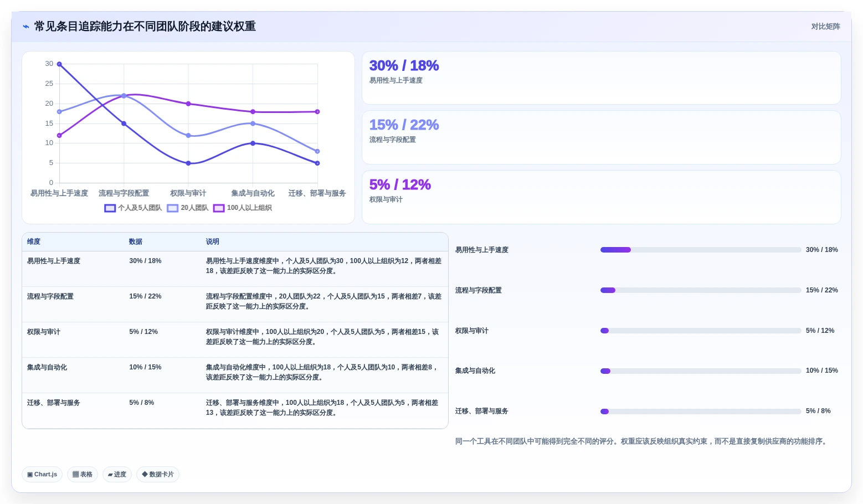Click the Chart.js tag chip
This screenshot has height=504, width=863.
click(x=42, y=475)
